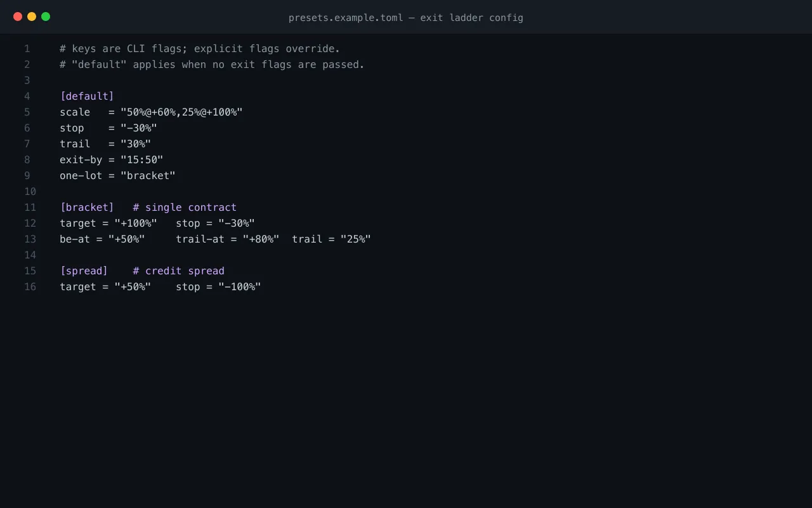Click line number 15 in the gutter

(x=30, y=271)
